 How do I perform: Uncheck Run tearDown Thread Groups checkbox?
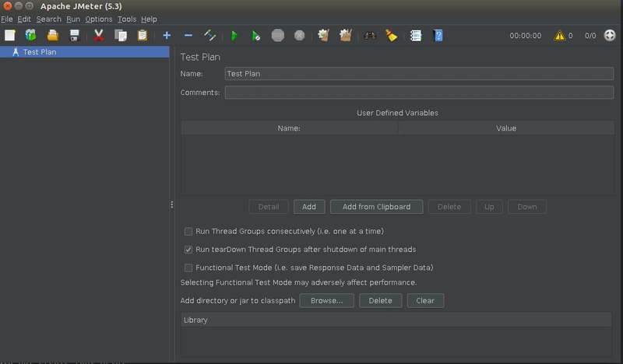(x=188, y=250)
